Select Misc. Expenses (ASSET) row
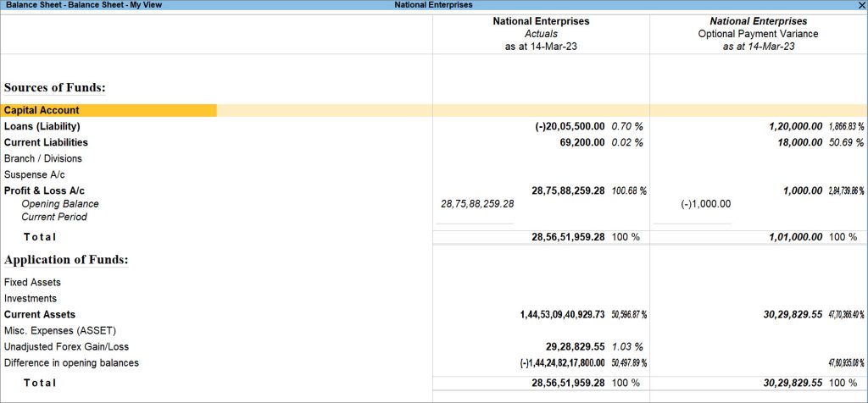868x403 pixels. pyautogui.click(x=58, y=330)
